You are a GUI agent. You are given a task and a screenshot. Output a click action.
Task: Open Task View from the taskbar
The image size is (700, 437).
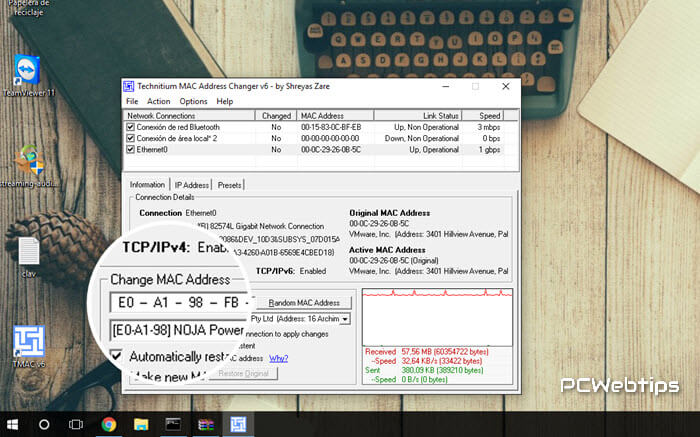pyautogui.click(x=76, y=425)
